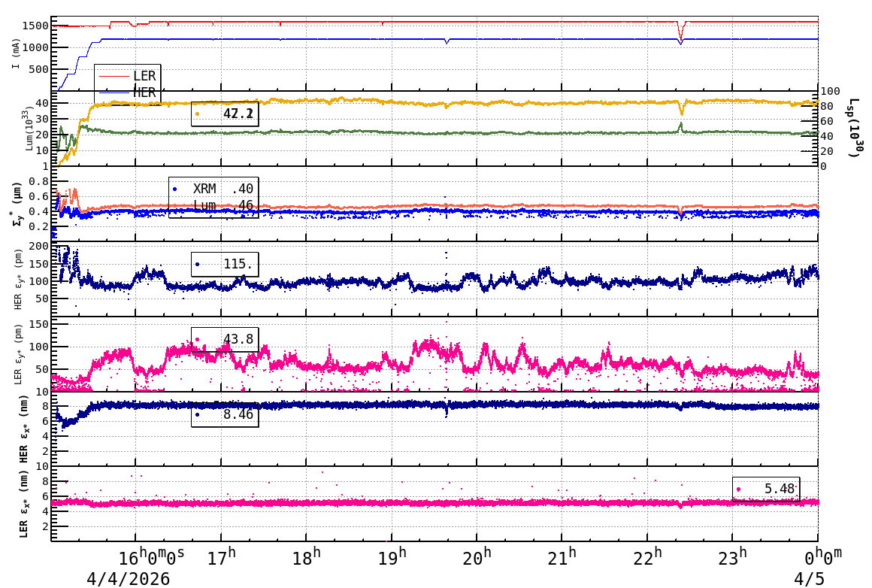Click the 80 tick on Lsp right axis
Viewport: 872px width, 588px height.
click(x=827, y=106)
